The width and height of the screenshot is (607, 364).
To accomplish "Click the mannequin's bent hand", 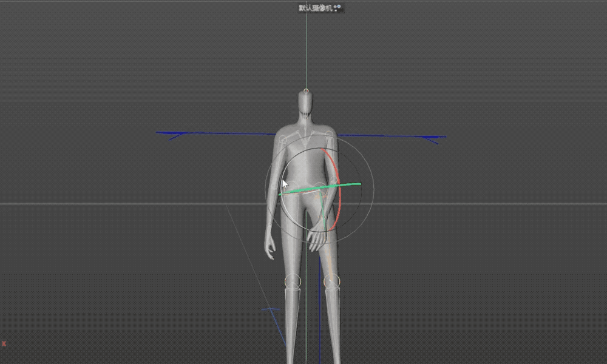I will pos(316,241).
